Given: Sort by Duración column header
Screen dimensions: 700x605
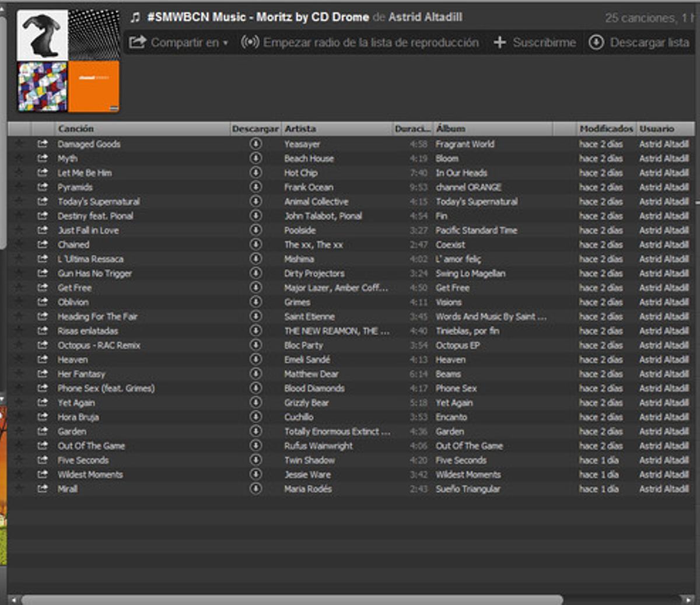Looking at the screenshot, I should 413,128.
